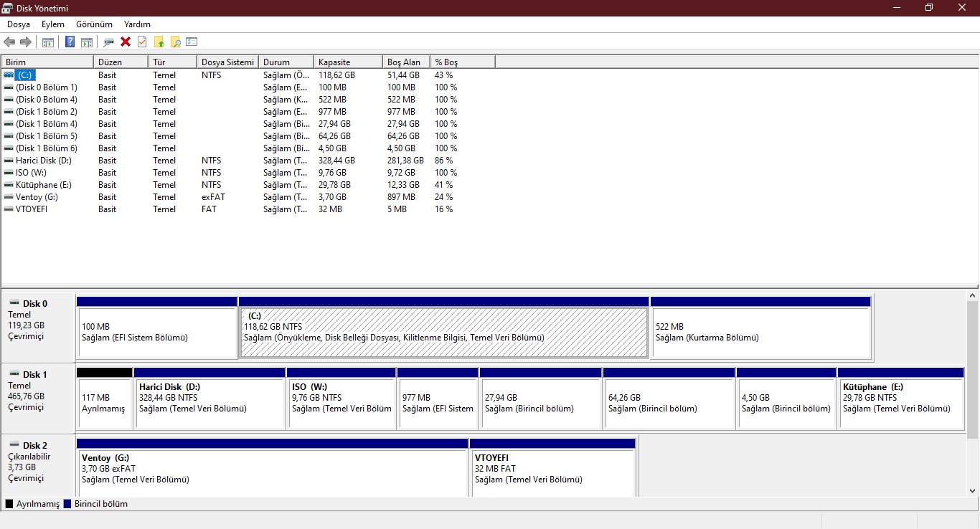Sort by the Boş Alan column header

pyautogui.click(x=405, y=62)
